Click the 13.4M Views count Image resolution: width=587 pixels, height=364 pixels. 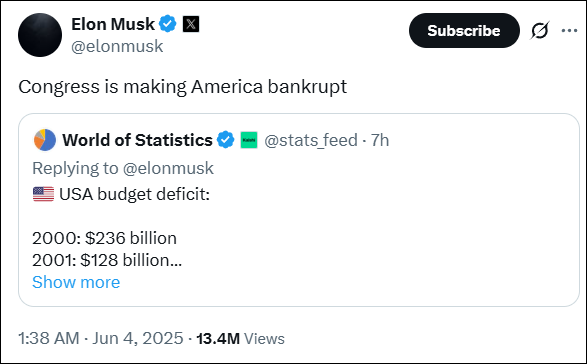[240, 339]
